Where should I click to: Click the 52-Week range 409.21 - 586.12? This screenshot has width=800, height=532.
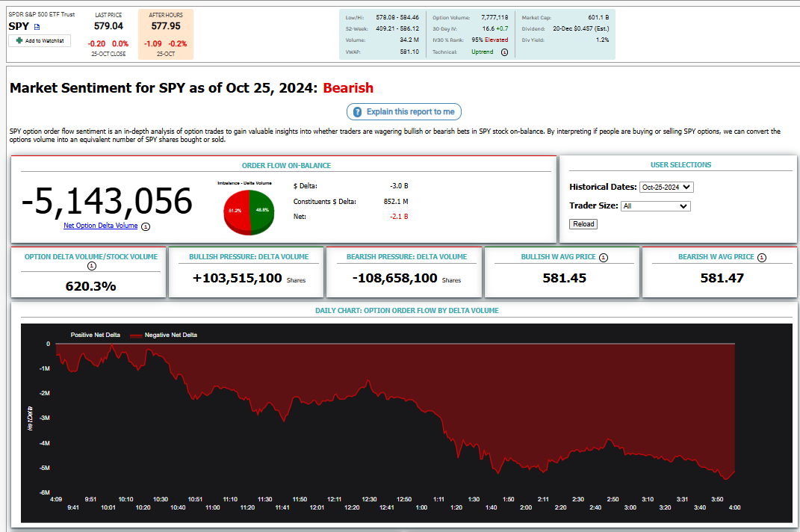coord(397,28)
